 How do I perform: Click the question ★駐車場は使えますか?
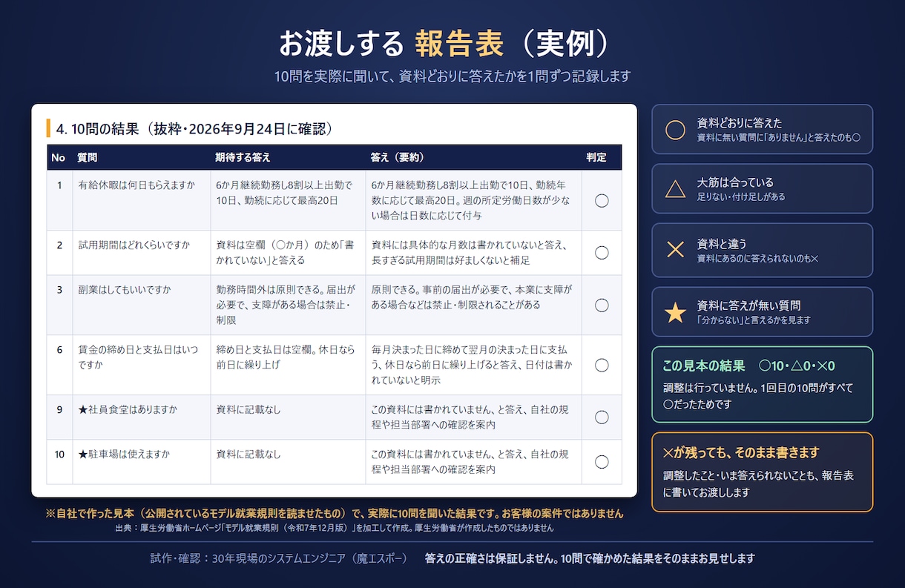123,454
